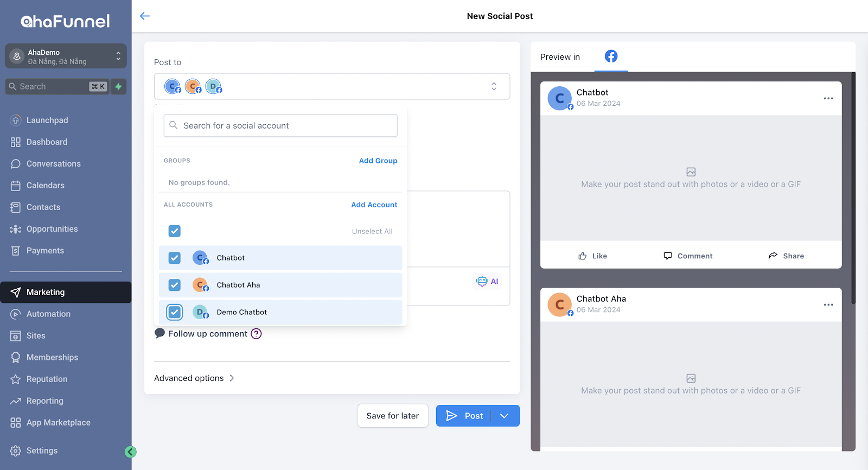Collapse the sidebar with green arrow button

tap(130, 452)
